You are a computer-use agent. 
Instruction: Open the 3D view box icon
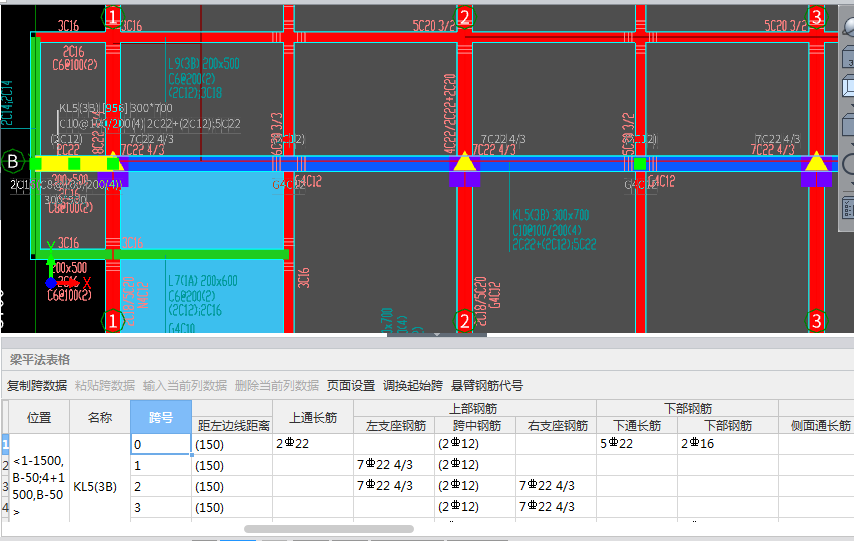pos(849,57)
